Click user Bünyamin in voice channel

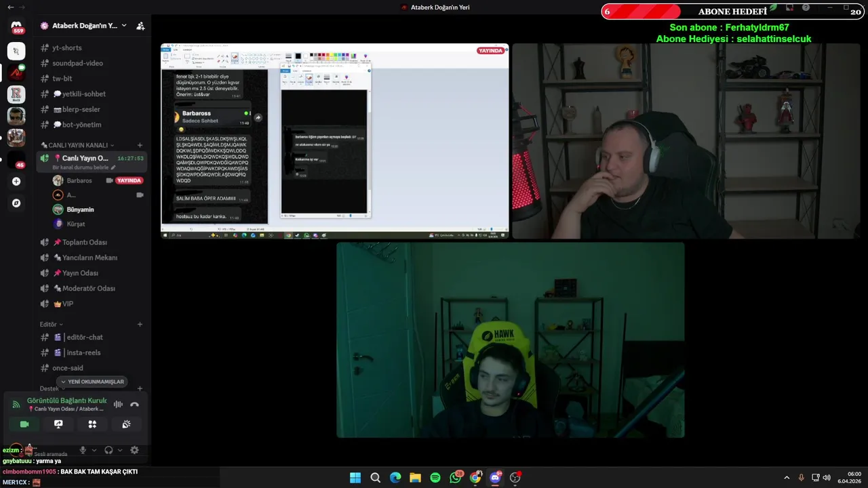point(80,209)
